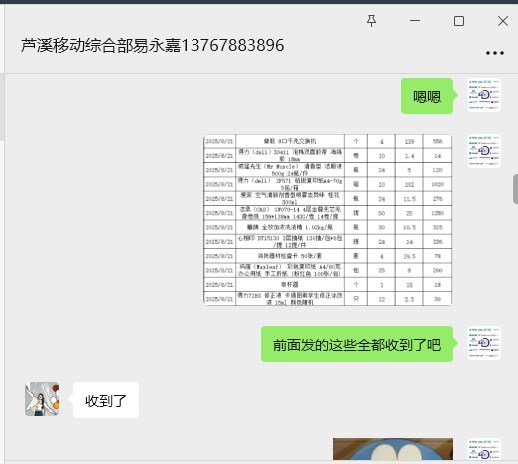Viewport: 518px width, 464px height.
Task: Open the sent table screenshot image
Action: click(x=327, y=220)
